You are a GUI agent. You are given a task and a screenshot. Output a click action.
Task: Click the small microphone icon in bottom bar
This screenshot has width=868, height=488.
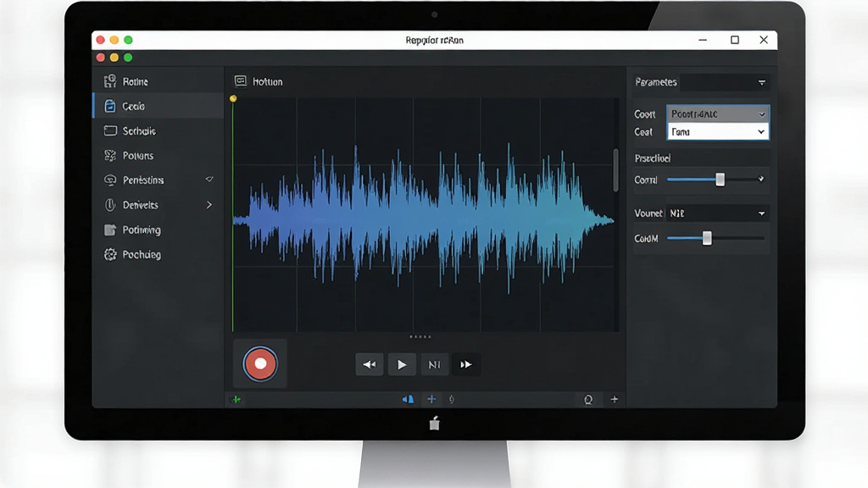[x=452, y=400]
